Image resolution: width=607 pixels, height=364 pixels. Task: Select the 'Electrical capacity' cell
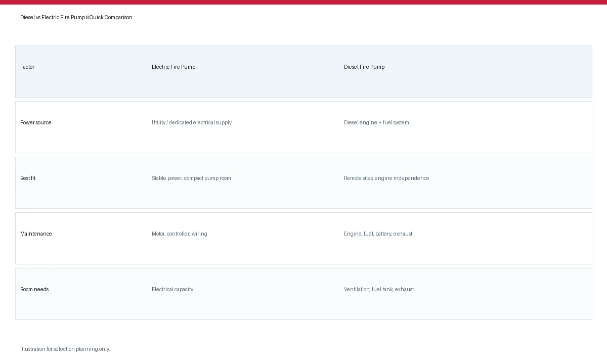(x=172, y=289)
